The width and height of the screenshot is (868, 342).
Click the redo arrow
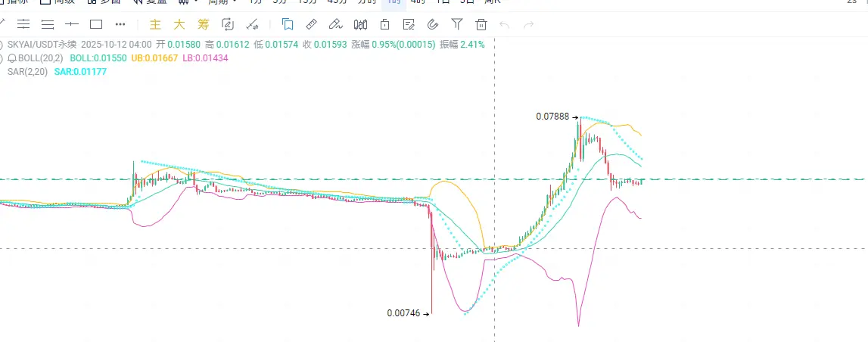(x=529, y=24)
